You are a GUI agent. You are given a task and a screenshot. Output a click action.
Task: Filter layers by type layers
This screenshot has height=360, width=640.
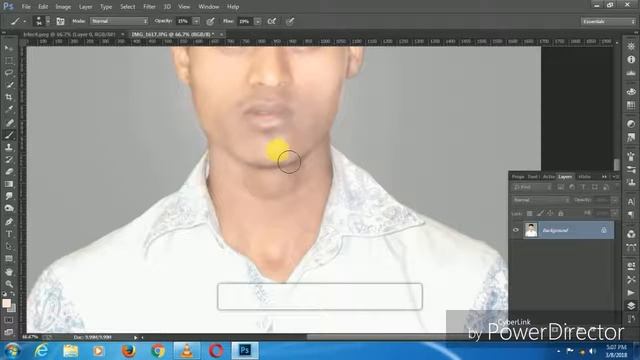click(583, 187)
